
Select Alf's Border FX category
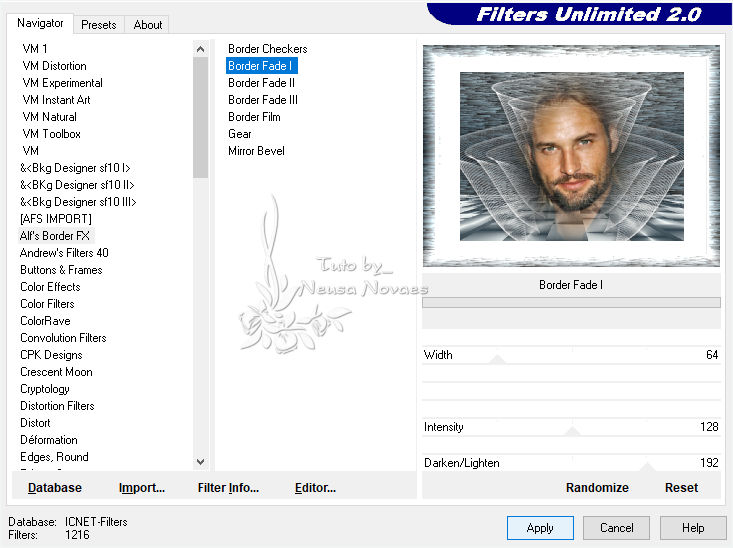click(x=55, y=236)
